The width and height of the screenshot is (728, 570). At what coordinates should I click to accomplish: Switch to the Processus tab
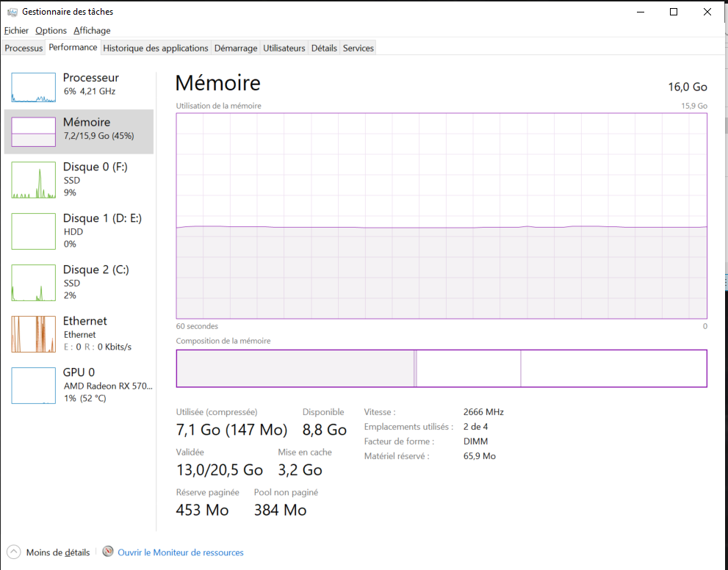24,48
